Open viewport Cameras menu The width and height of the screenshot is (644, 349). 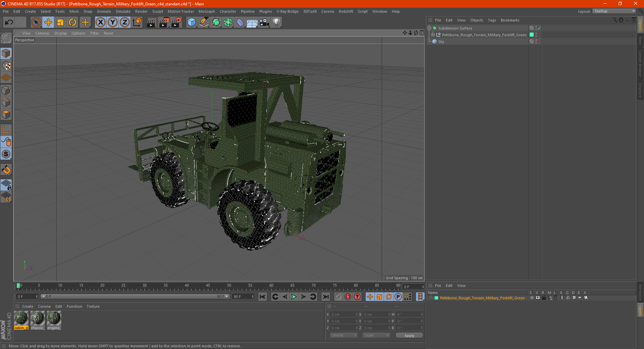pos(42,33)
